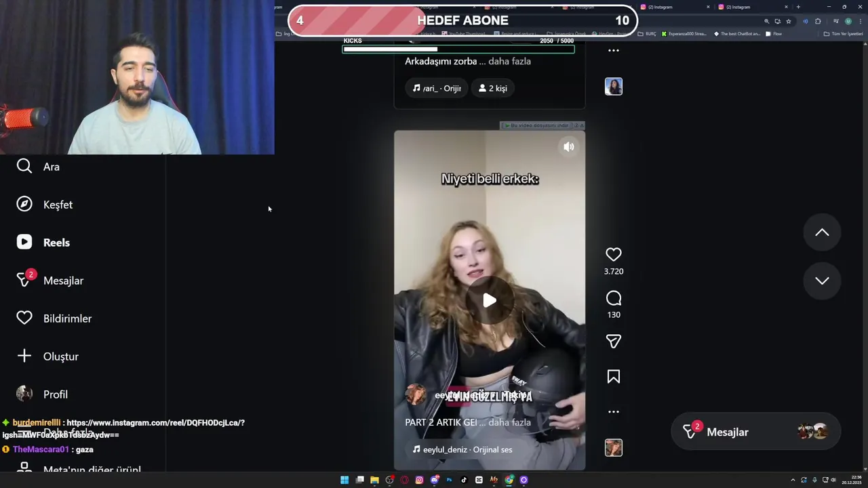Open Mesajlar from the left sidebar

pos(50,280)
